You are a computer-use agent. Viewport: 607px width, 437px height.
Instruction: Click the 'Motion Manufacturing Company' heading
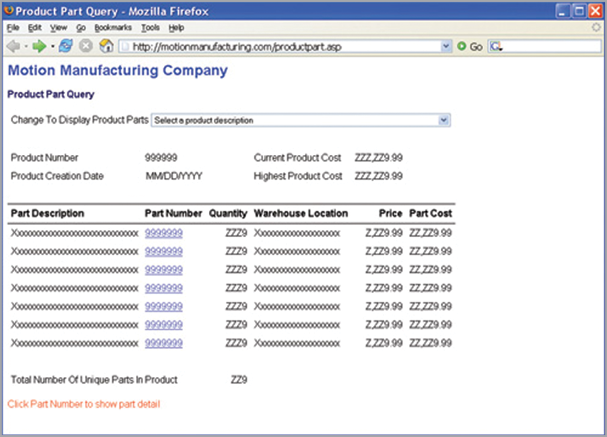click(118, 71)
